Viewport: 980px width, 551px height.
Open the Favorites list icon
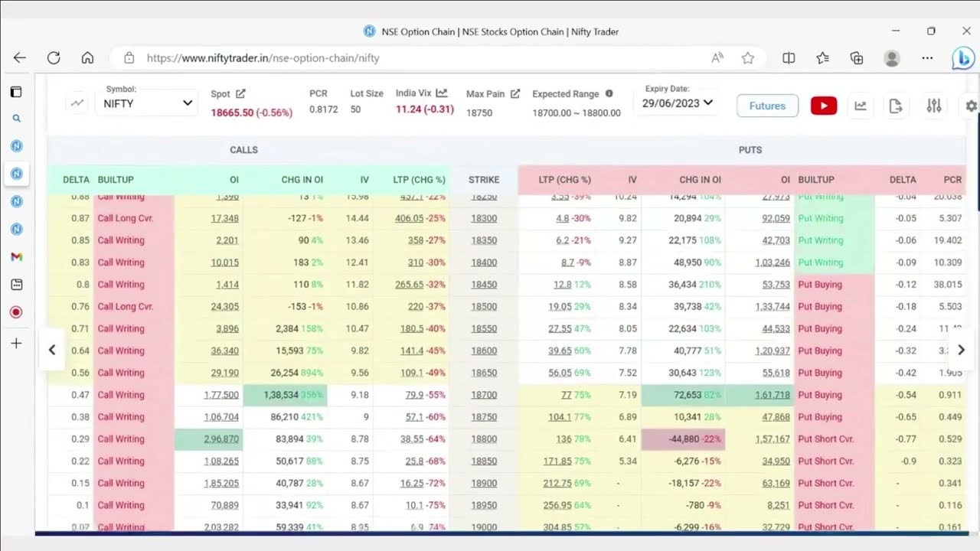(822, 57)
